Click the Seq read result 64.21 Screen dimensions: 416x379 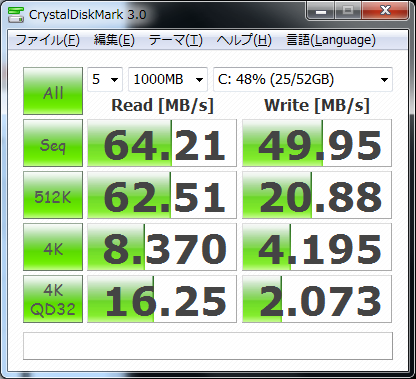pos(162,143)
